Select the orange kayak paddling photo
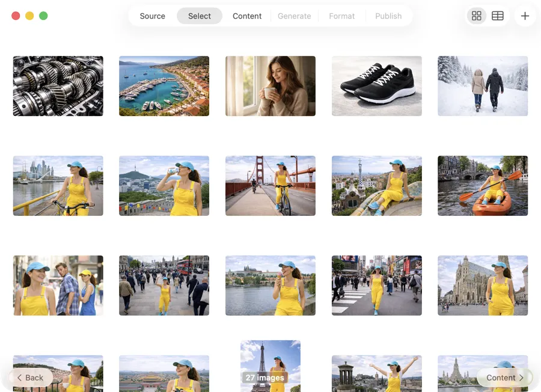This screenshot has width=541, height=392. click(483, 186)
